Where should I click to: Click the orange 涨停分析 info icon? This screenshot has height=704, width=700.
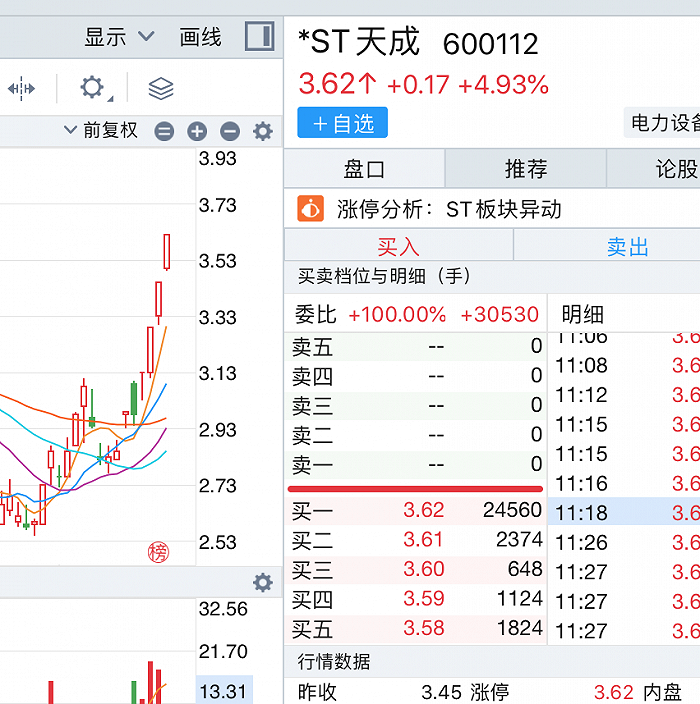pyautogui.click(x=311, y=209)
